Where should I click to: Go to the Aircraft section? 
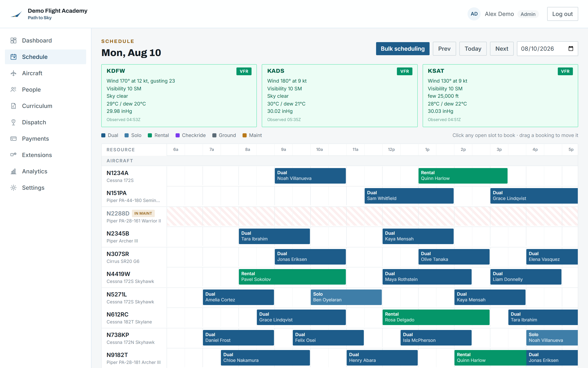tap(46, 73)
